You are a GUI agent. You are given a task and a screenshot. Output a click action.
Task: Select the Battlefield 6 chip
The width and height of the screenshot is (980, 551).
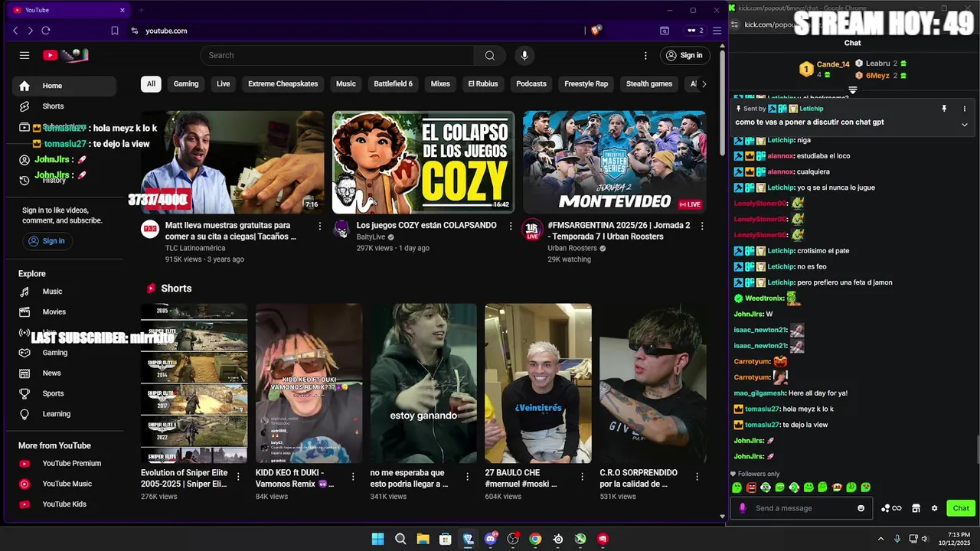(x=393, y=84)
